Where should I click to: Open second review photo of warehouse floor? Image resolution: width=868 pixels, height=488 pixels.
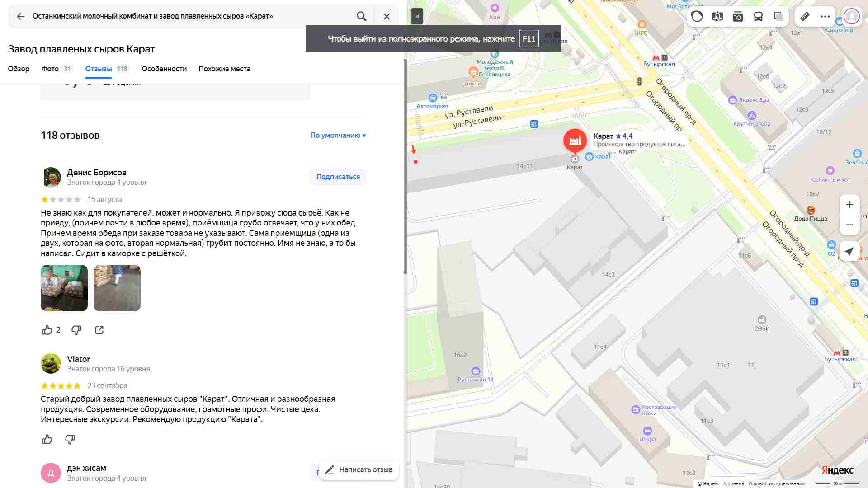click(x=117, y=288)
